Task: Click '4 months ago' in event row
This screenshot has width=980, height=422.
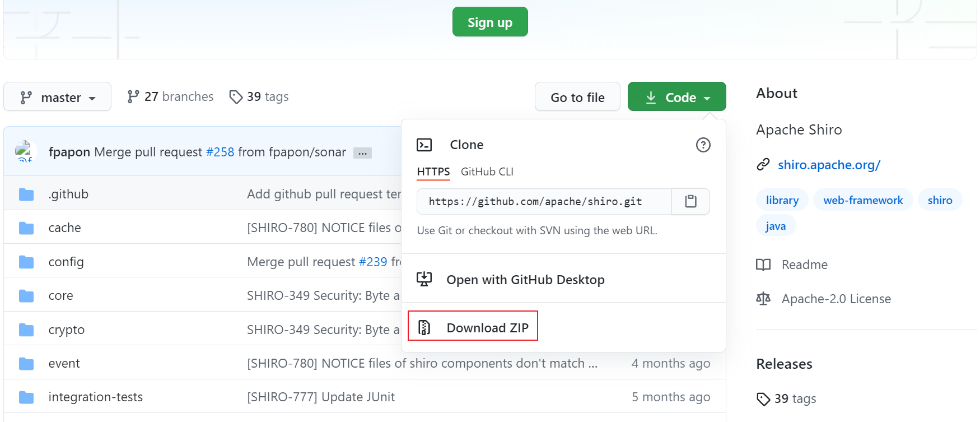Action: tap(671, 363)
